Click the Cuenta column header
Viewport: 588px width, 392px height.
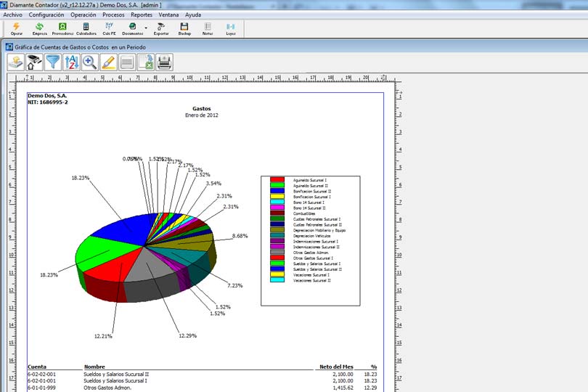(x=37, y=367)
